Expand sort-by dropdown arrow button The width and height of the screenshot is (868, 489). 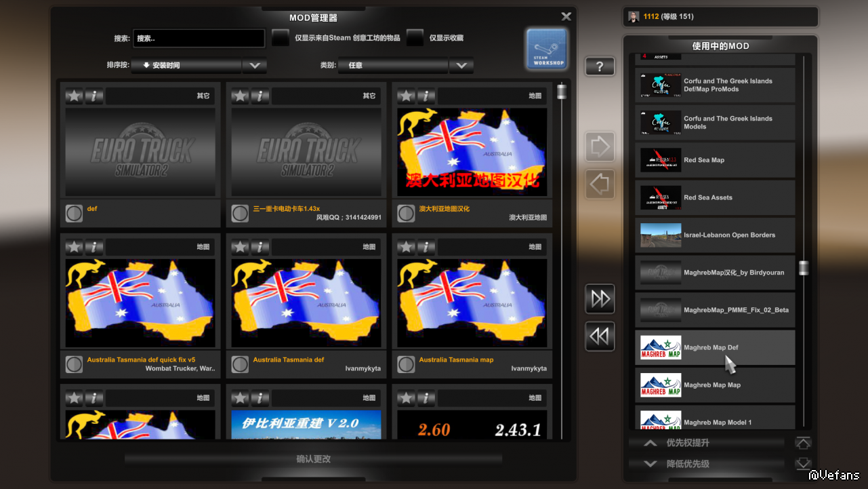pyautogui.click(x=255, y=66)
